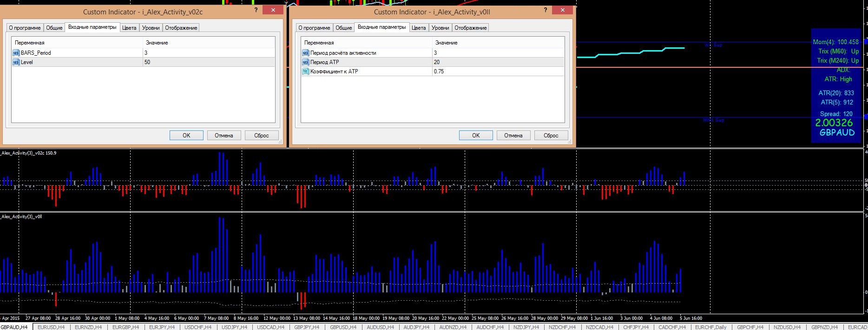
Task: Click Отмена in the v0ll dialog
Action: (513, 136)
